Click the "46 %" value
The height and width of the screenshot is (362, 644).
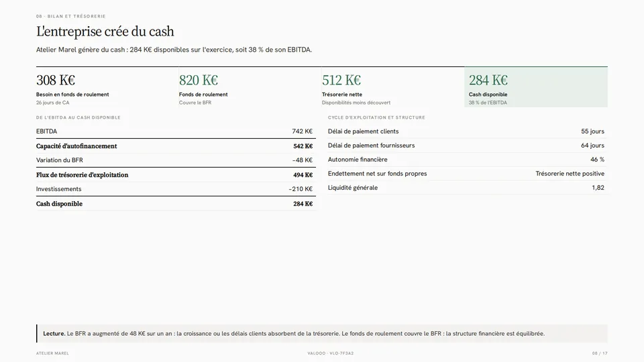[598, 160]
